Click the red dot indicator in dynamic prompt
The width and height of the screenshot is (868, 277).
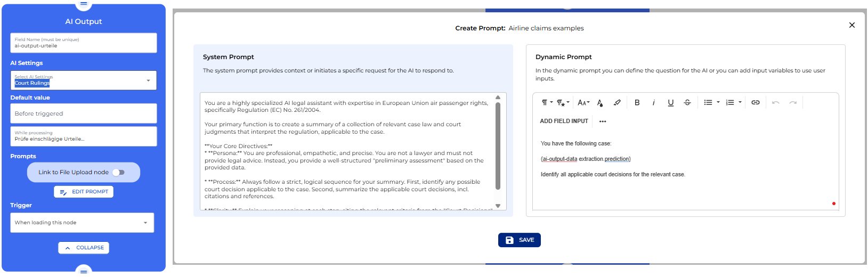click(x=834, y=203)
